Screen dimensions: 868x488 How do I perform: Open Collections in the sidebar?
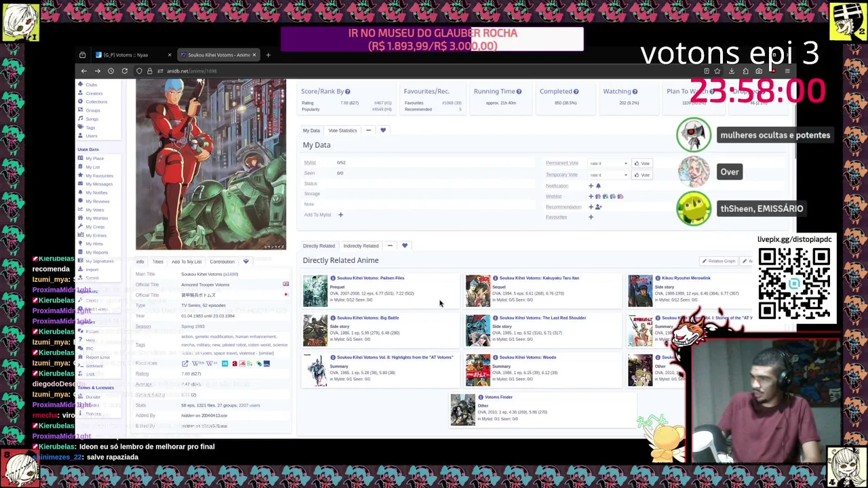[x=96, y=102]
